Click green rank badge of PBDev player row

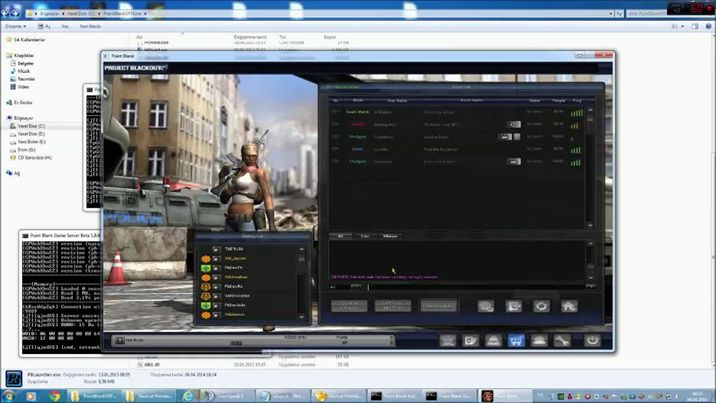(x=206, y=268)
